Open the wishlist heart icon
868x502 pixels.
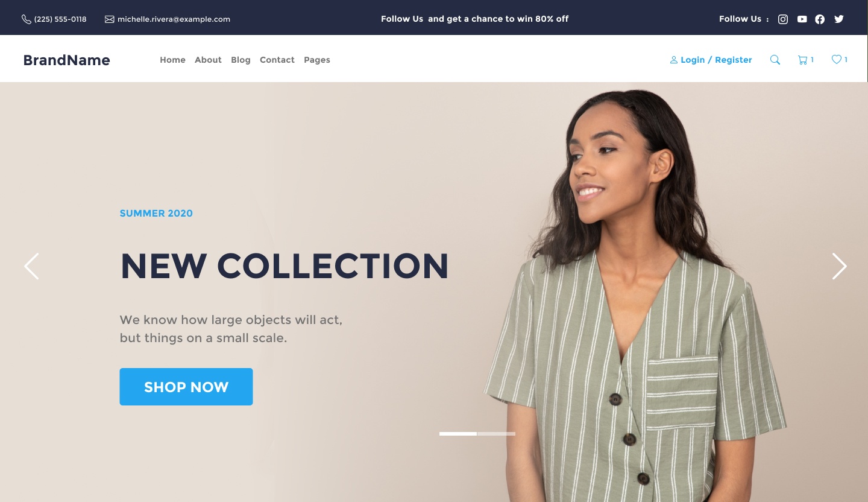[836, 59]
